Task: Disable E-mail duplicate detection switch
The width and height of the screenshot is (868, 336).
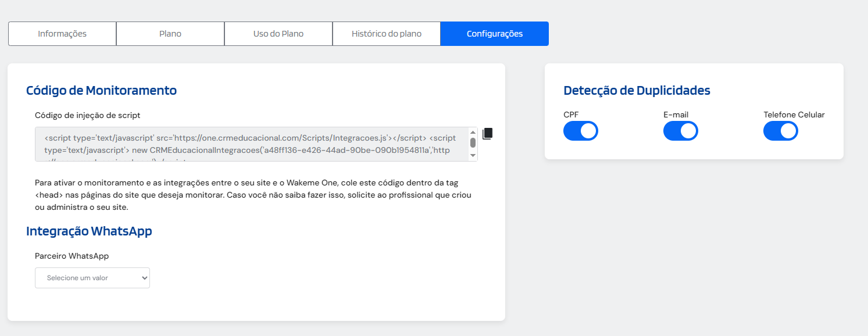Action: coord(681,131)
